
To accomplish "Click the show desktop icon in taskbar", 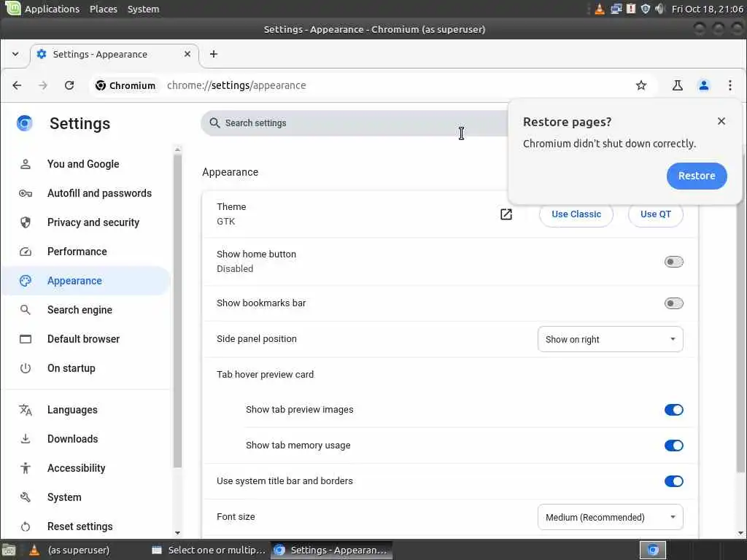I will (x=9, y=550).
